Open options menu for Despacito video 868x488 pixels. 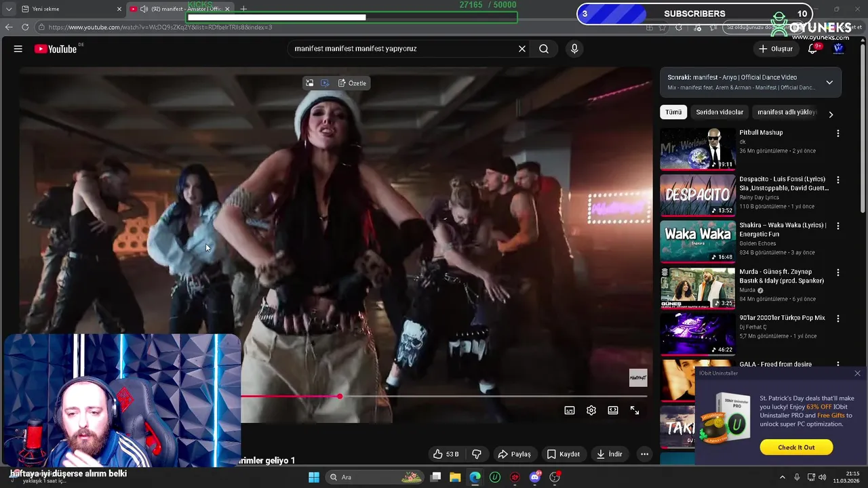pyautogui.click(x=838, y=180)
